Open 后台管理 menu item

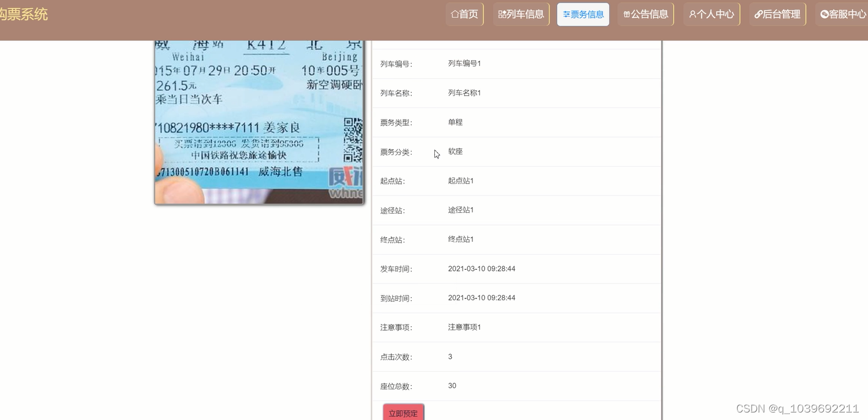777,14
